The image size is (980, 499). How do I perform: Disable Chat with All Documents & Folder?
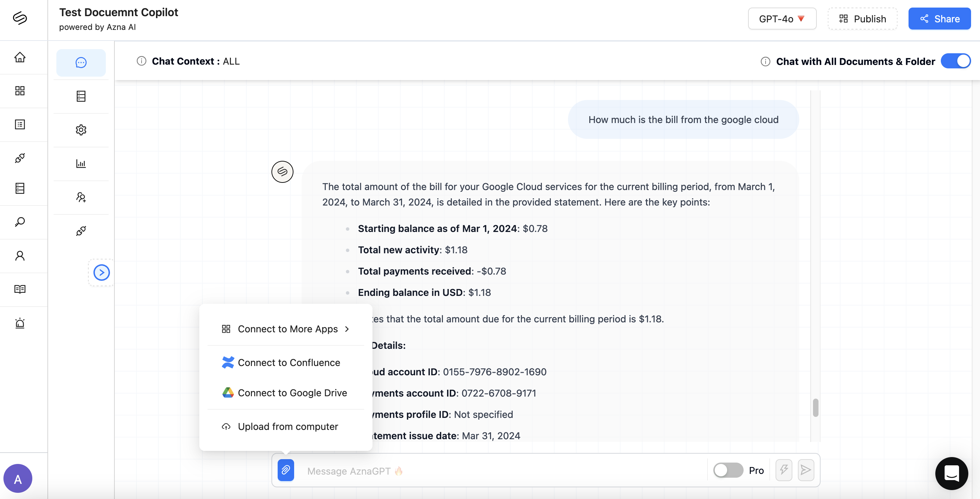pyautogui.click(x=955, y=61)
